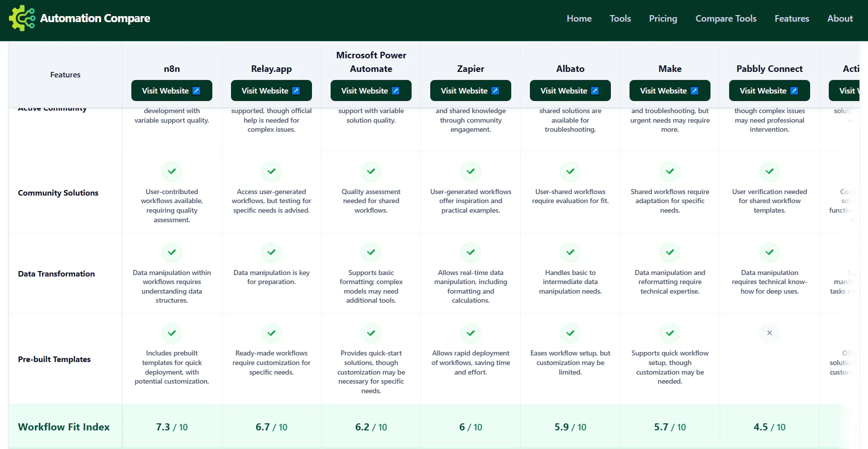Viewport: 868px width, 449px height.
Task: Click the Microsoft Power Automate column heading
Action: [371, 62]
